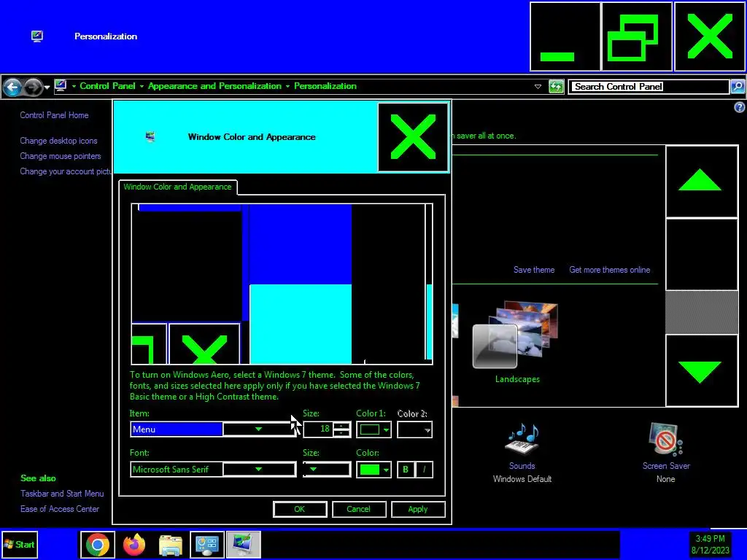The width and height of the screenshot is (747, 560).
Task: Open Change mouse pointers link
Action: coord(61,156)
